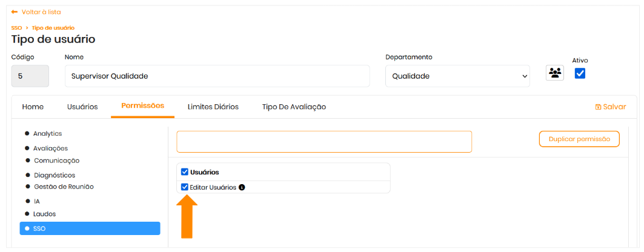The width and height of the screenshot is (644, 252).
Task: Toggle the Ativo checkbox
Action: 580,73
